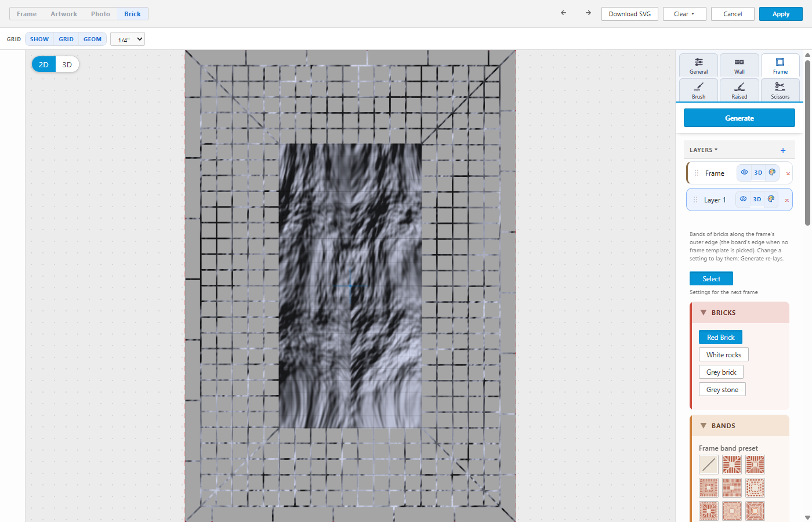This screenshot has height=522, width=812.
Task: Choose the Raised tool
Action: tap(739, 90)
